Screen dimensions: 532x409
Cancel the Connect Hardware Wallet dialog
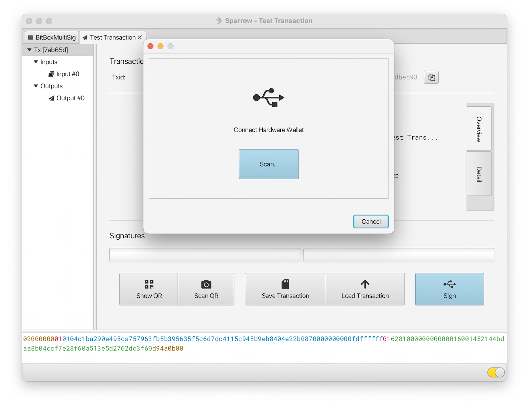371,222
